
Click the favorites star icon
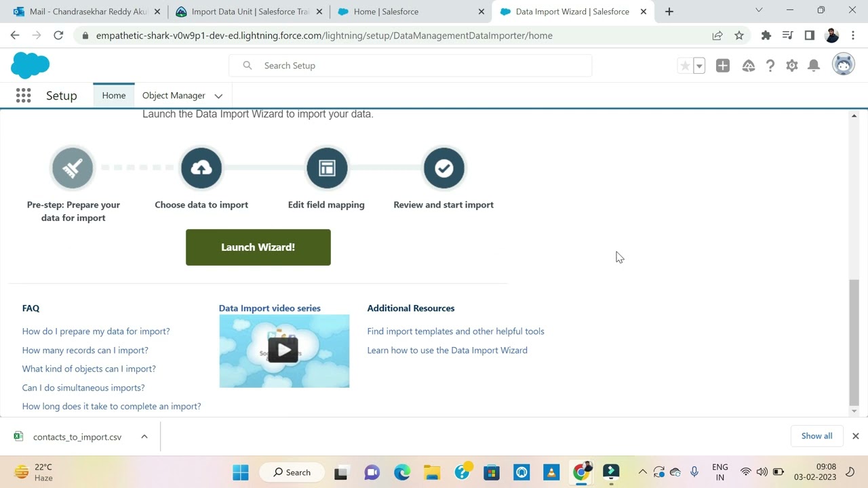685,66
